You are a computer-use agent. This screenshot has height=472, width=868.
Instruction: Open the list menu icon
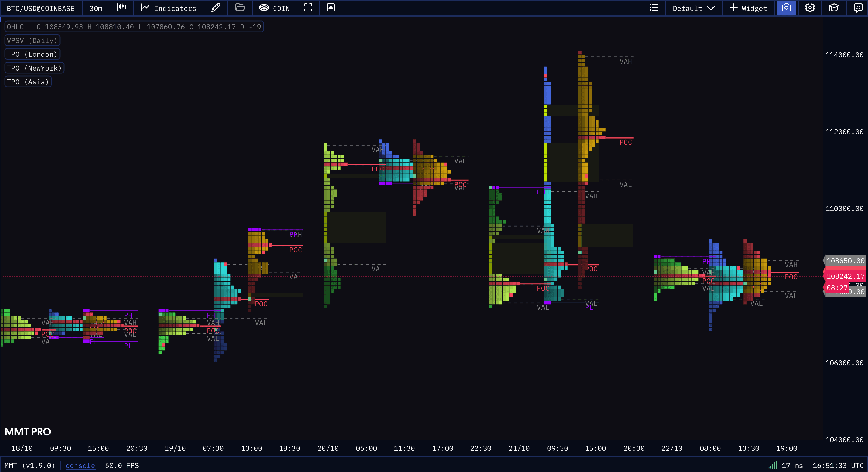coord(654,8)
